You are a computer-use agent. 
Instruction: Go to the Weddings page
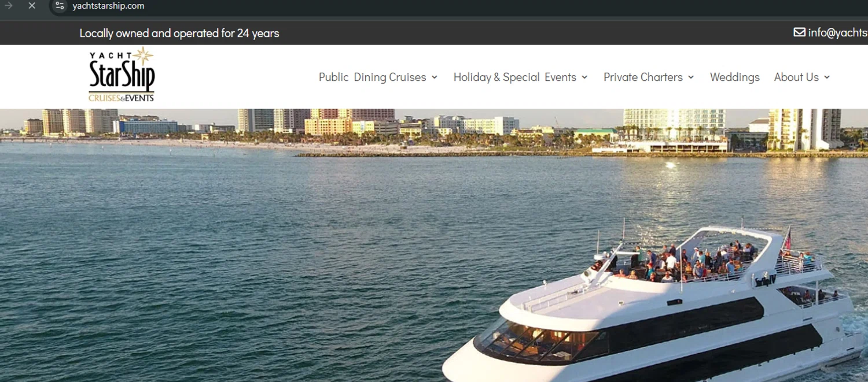pos(735,77)
